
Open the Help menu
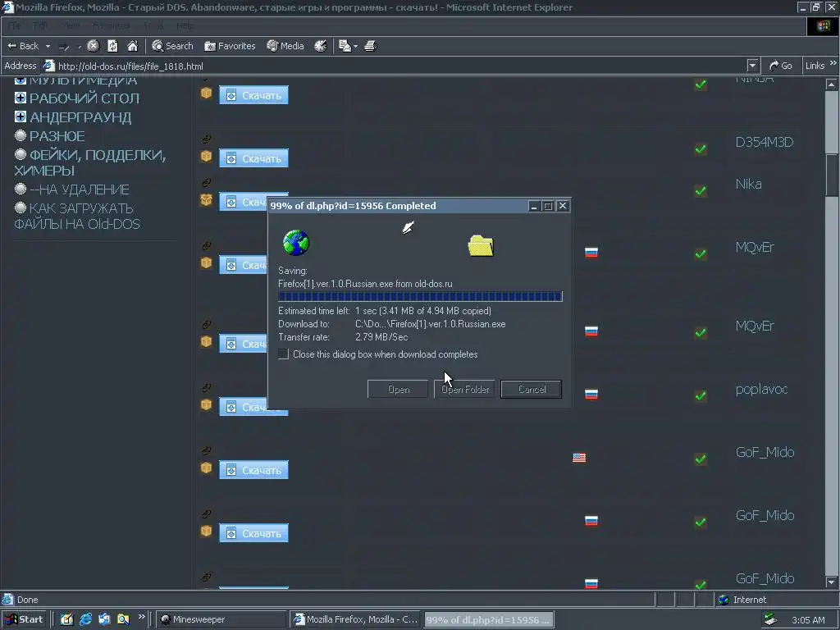click(x=185, y=25)
